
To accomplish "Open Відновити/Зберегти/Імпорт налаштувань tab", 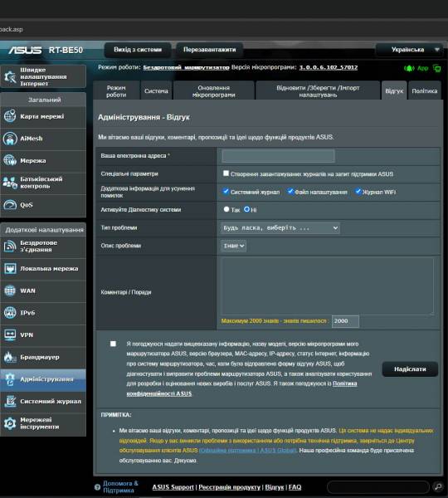I will (x=318, y=90).
